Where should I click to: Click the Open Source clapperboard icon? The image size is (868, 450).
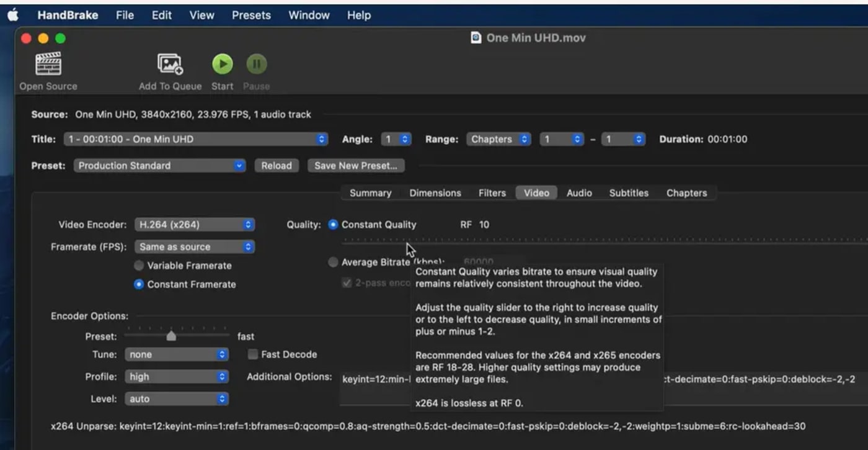(x=48, y=64)
